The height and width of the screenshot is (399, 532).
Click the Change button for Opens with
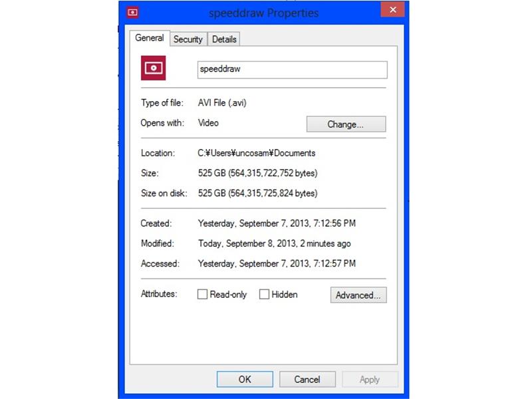click(346, 124)
